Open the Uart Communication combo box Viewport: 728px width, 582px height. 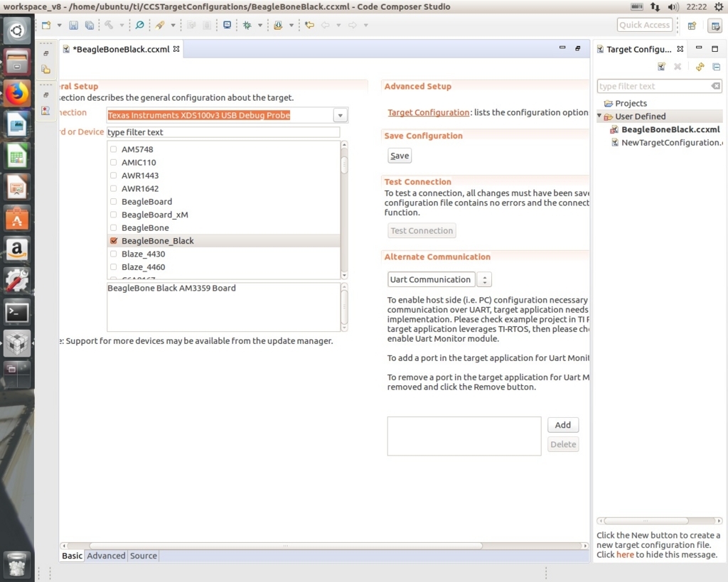tap(439, 279)
